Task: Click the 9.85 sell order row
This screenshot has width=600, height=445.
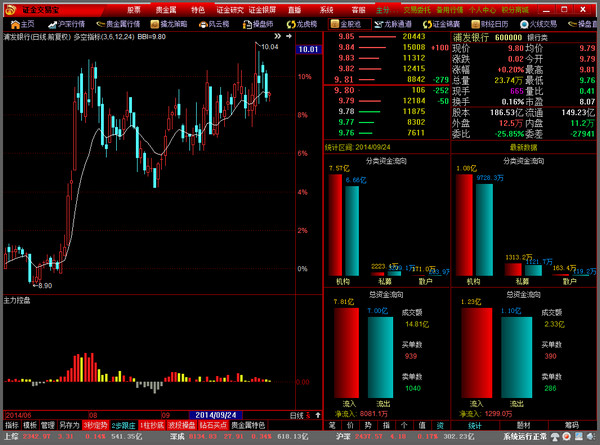Action: pos(386,36)
